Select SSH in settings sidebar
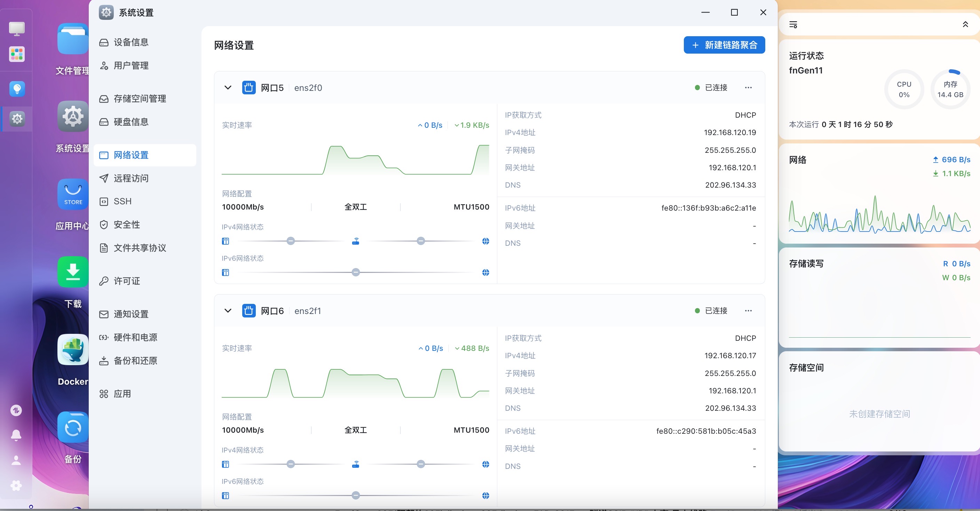 [122, 201]
